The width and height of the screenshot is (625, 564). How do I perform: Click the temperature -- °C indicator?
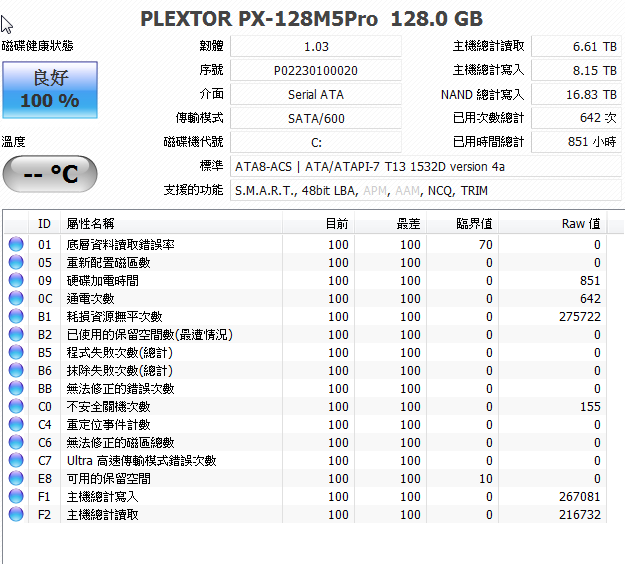[x=50, y=174]
